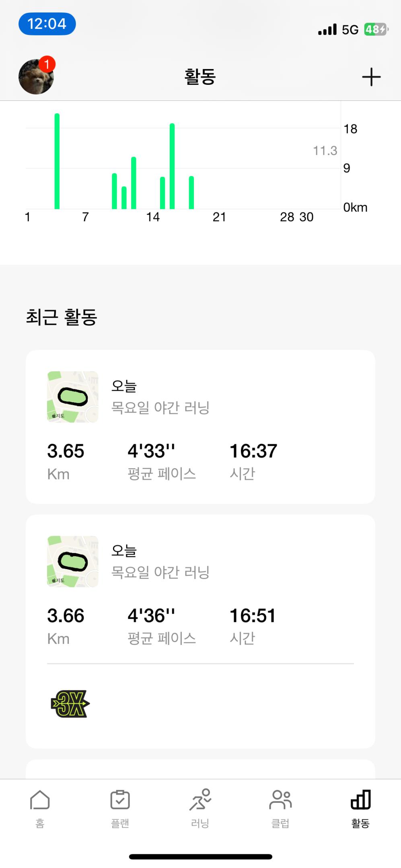The width and height of the screenshot is (401, 868).
Task: Open the map thumbnail of the 3.66 km run
Action: pos(73,561)
